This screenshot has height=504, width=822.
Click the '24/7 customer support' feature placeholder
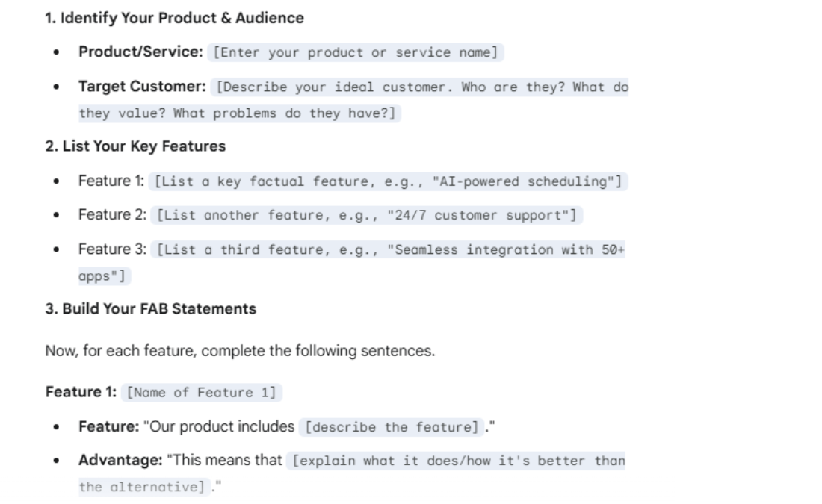click(x=367, y=216)
